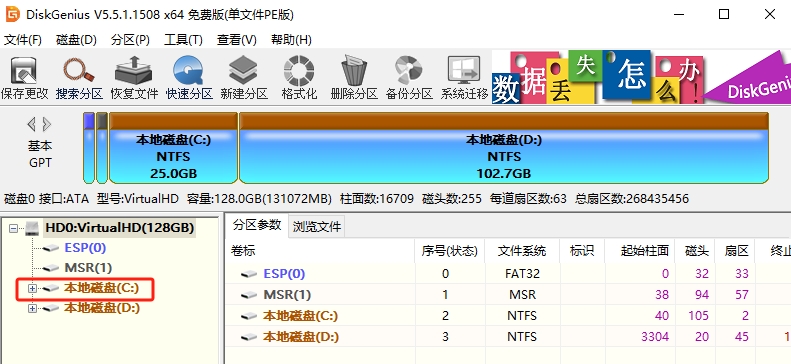Select 本地磁盘(D:) in the disk tree
Viewport: 791px width, 364px height.
click(101, 308)
